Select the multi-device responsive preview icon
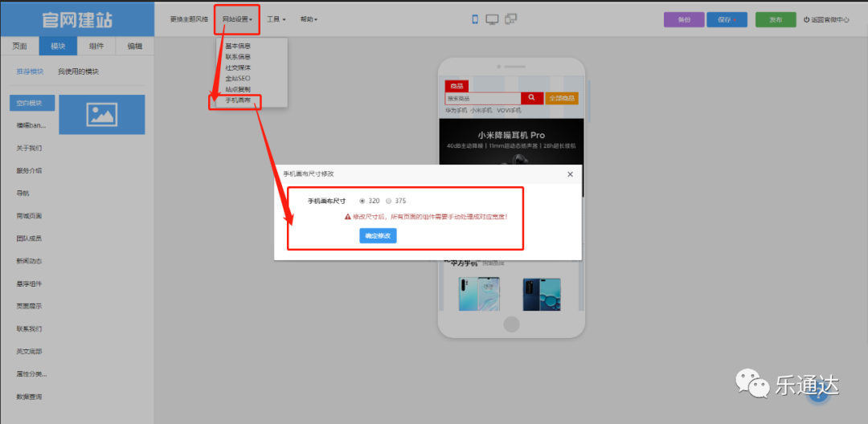This screenshot has height=424, width=868. pyautogui.click(x=511, y=19)
